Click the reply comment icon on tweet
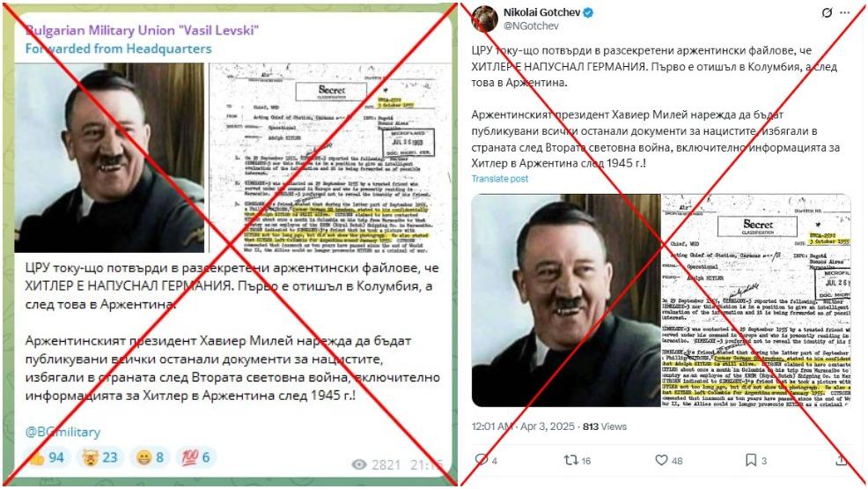Screen dimensions: 868x489 coord(482,459)
